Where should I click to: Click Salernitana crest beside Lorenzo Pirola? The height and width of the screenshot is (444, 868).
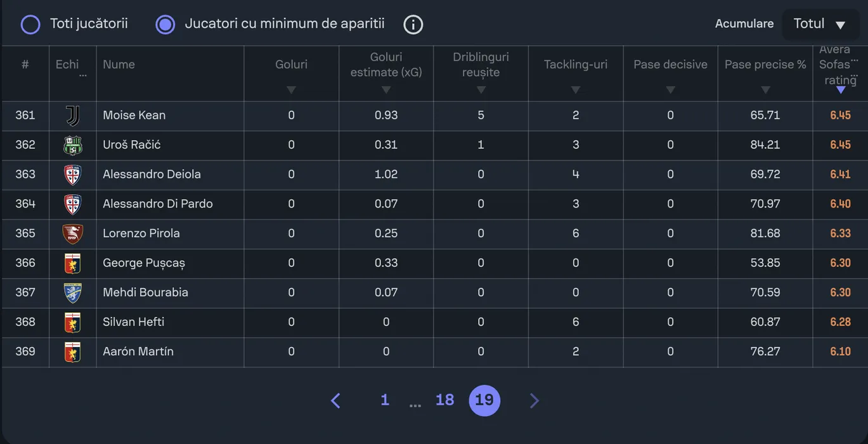(x=73, y=233)
